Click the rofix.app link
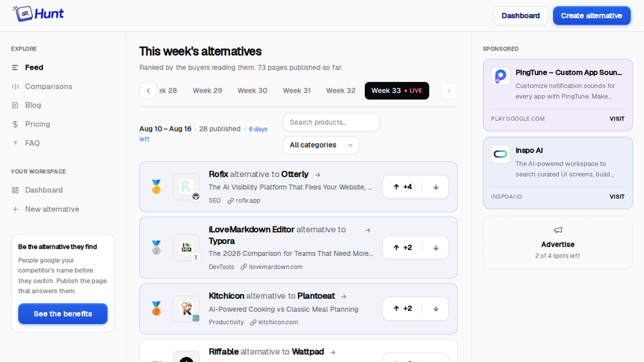644x362 pixels. tap(244, 200)
